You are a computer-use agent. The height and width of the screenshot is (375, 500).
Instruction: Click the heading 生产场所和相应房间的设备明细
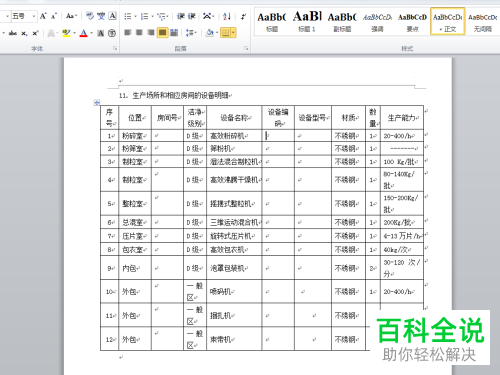tap(180, 96)
